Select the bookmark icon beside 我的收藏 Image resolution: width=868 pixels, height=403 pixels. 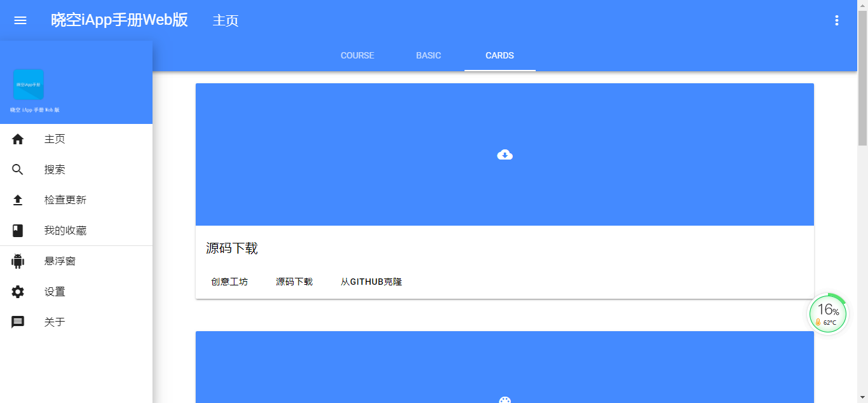click(x=17, y=230)
